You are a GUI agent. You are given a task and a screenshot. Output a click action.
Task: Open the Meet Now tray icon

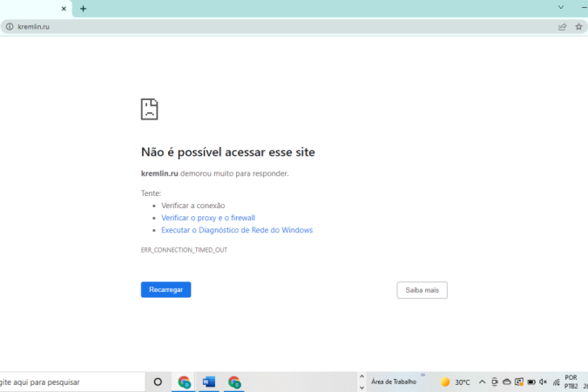[495, 382]
